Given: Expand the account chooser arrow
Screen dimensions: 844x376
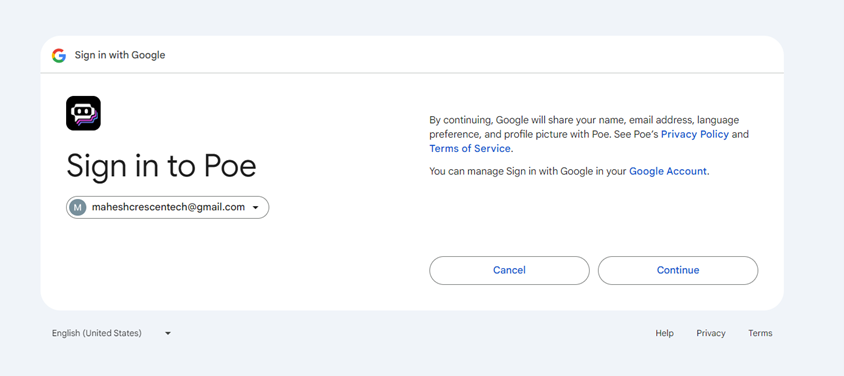Looking at the screenshot, I should [x=256, y=208].
